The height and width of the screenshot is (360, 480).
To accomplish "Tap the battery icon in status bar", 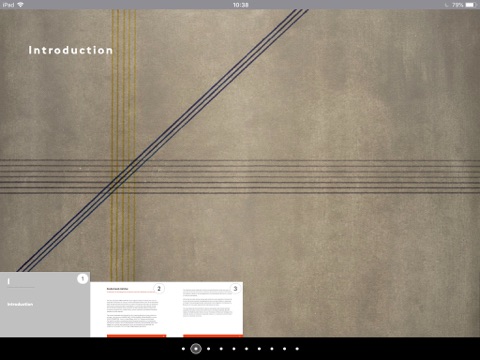I will coord(471,5).
